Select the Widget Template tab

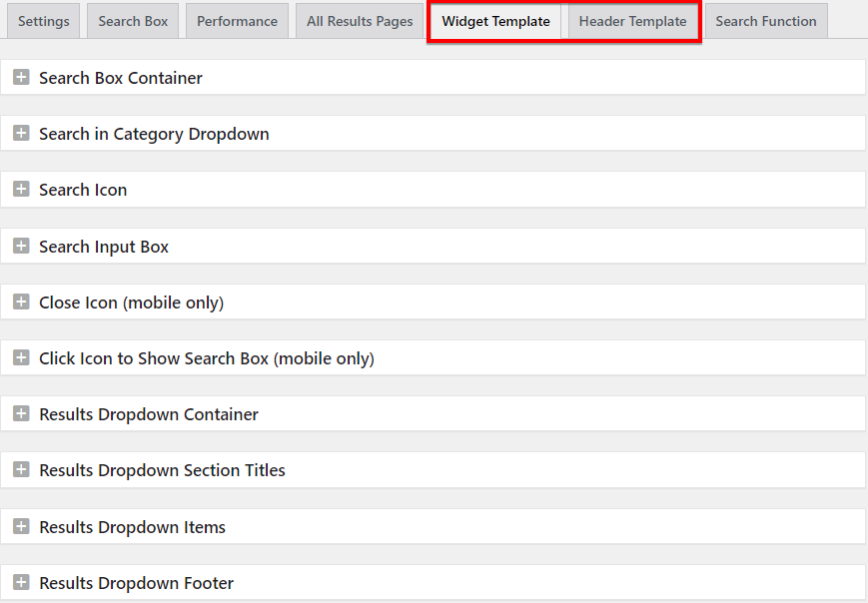pyautogui.click(x=496, y=21)
